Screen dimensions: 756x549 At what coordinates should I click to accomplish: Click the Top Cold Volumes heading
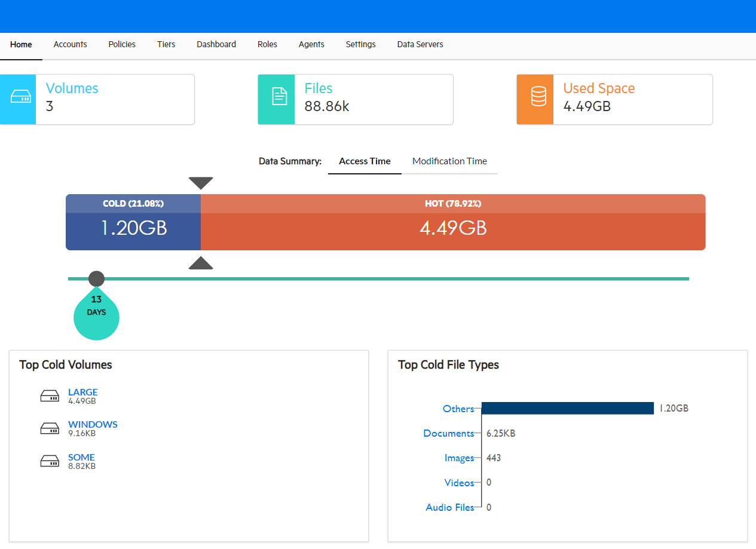(x=66, y=364)
